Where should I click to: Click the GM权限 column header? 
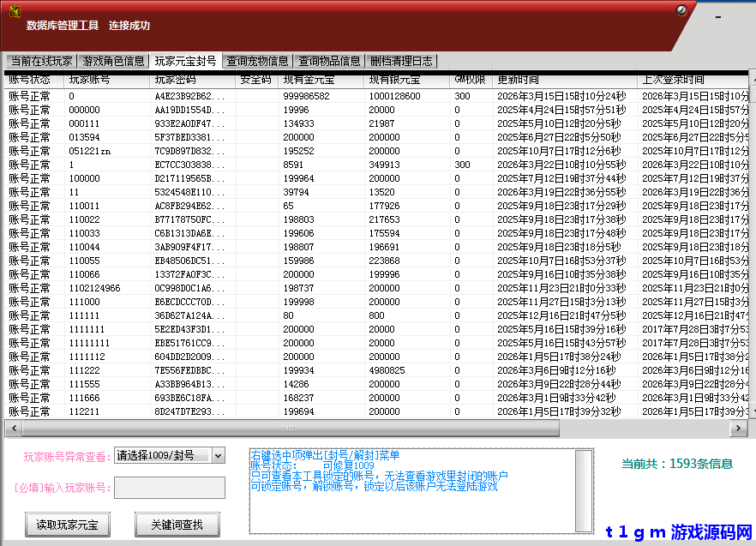coord(469,80)
